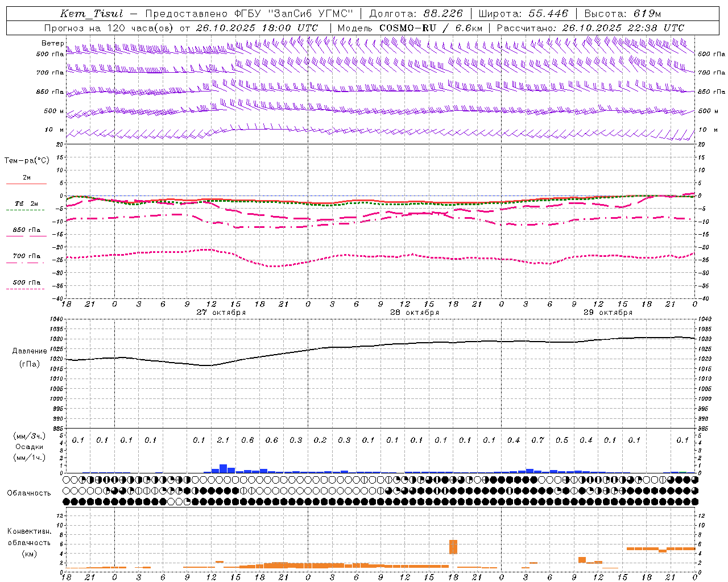Viewport: 728px width, 582px height.
Task: Click the 0.7 three-hour precipitation value
Action: (x=537, y=440)
